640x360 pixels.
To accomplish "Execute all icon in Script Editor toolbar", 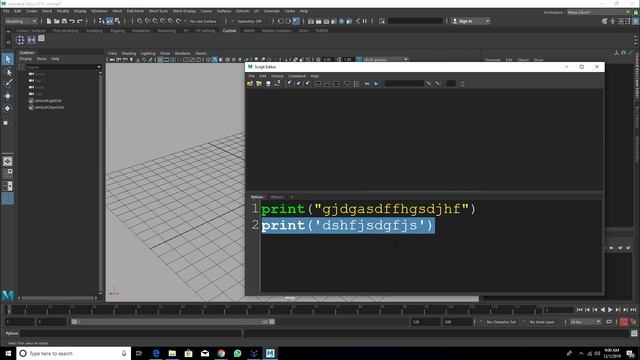I will pos(367,83).
